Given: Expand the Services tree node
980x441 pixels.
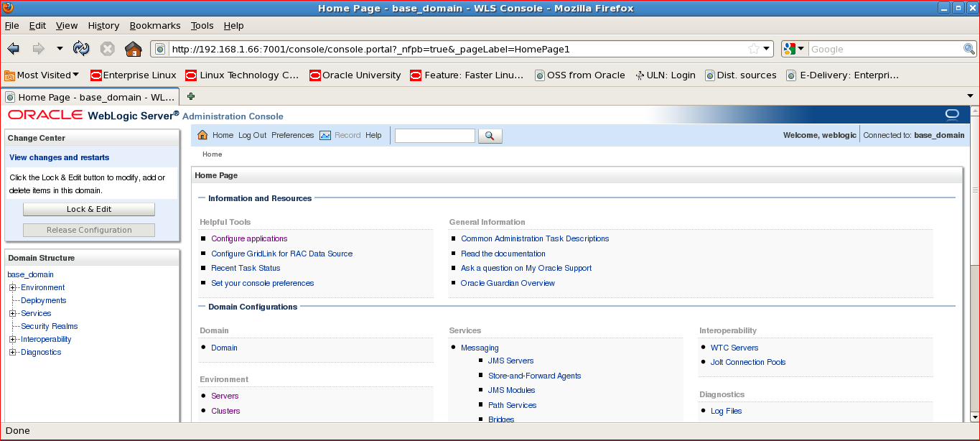Looking at the screenshot, I should coord(12,313).
